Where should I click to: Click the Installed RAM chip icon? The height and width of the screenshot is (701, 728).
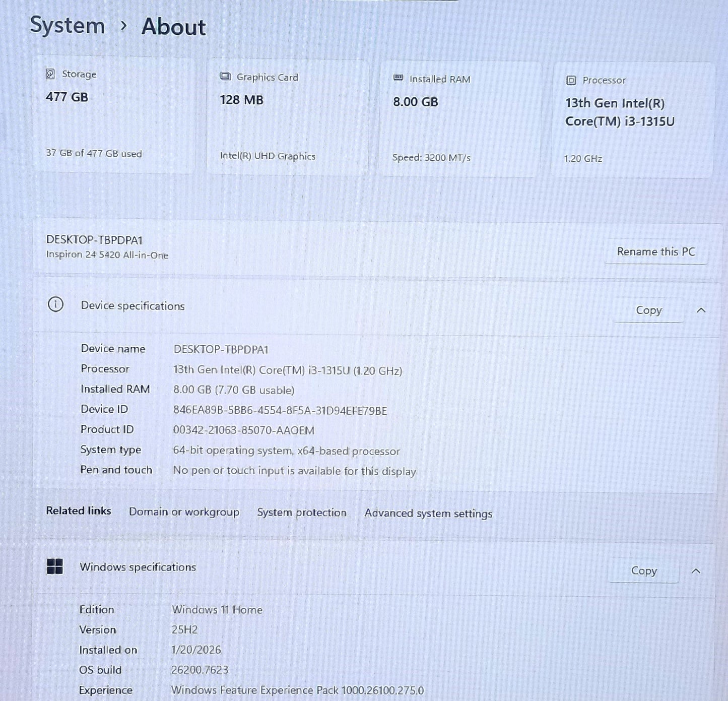(398, 78)
